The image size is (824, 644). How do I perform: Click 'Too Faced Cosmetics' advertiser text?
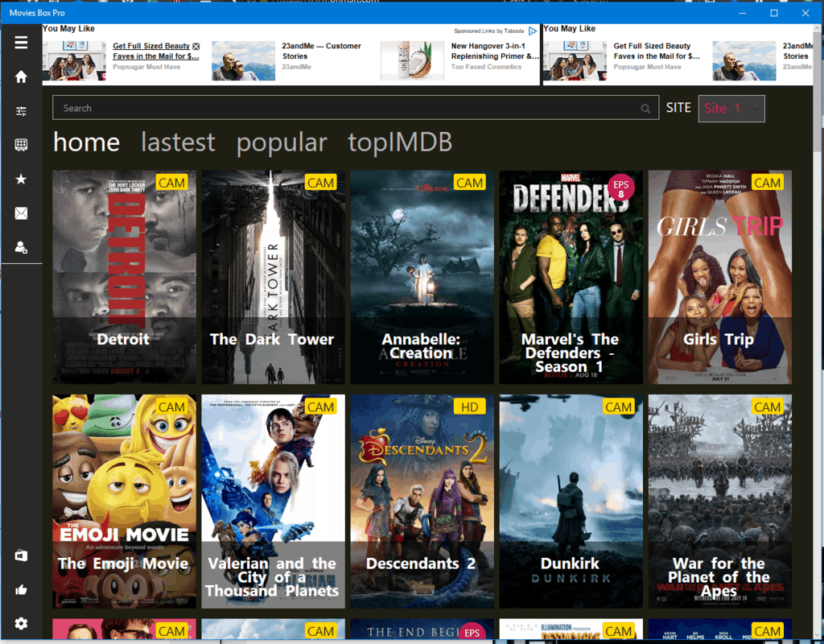486,67
